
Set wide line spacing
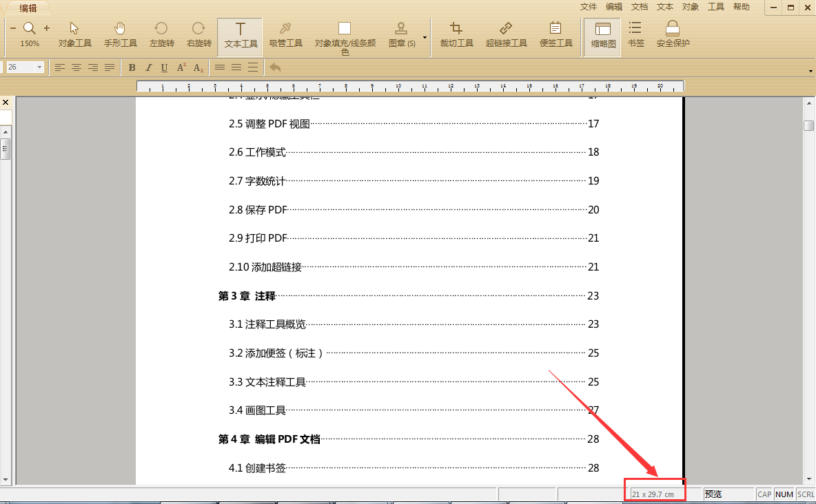coord(253,67)
